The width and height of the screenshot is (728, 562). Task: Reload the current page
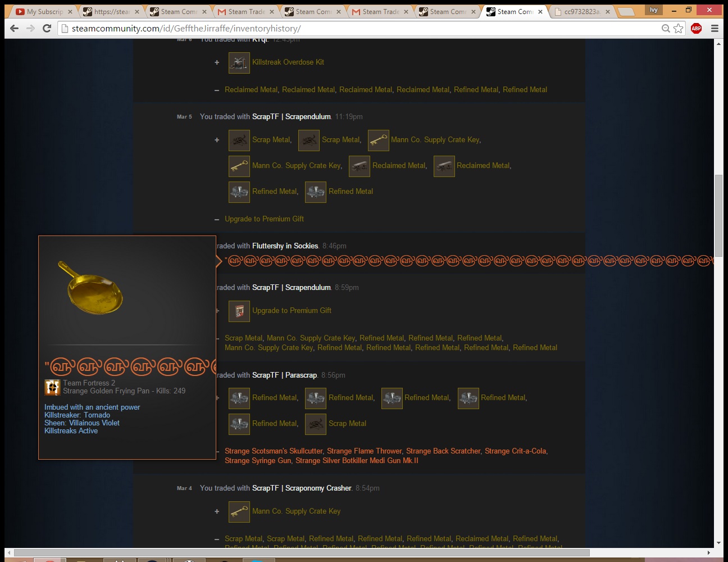coord(47,29)
